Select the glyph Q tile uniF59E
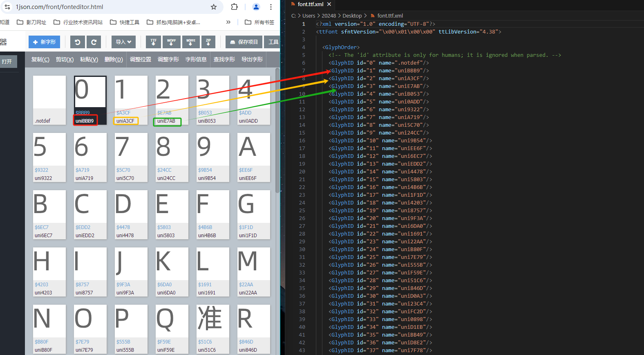644x355 pixels. point(172,329)
